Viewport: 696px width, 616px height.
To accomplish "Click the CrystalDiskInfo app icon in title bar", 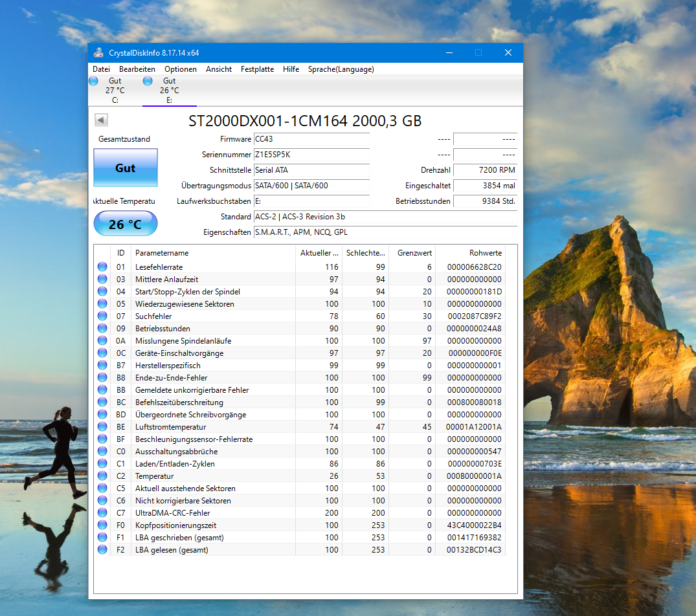I will click(98, 53).
